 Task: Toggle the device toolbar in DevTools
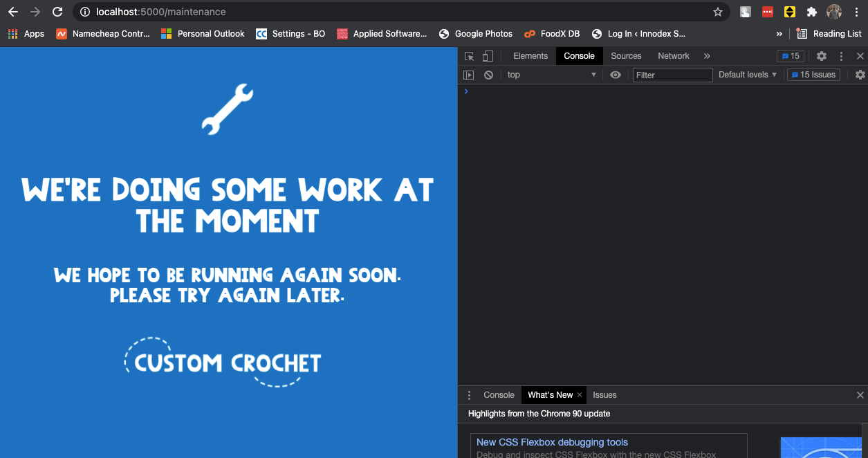pos(488,56)
